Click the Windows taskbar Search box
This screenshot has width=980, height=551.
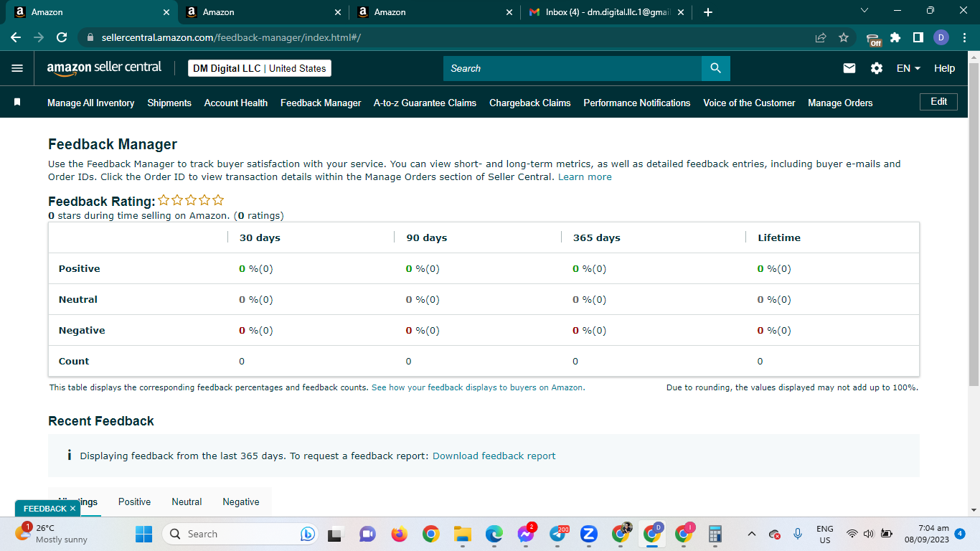pyautogui.click(x=240, y=534)
